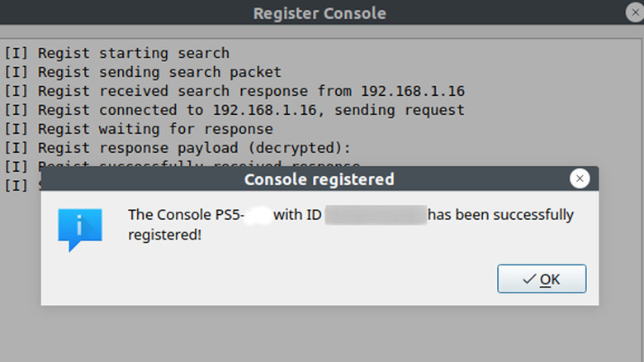Image resolution: width=644 pixels, height=362 pixels.
Task: Click the "has been successfully" message text
Action: (500, 216)
